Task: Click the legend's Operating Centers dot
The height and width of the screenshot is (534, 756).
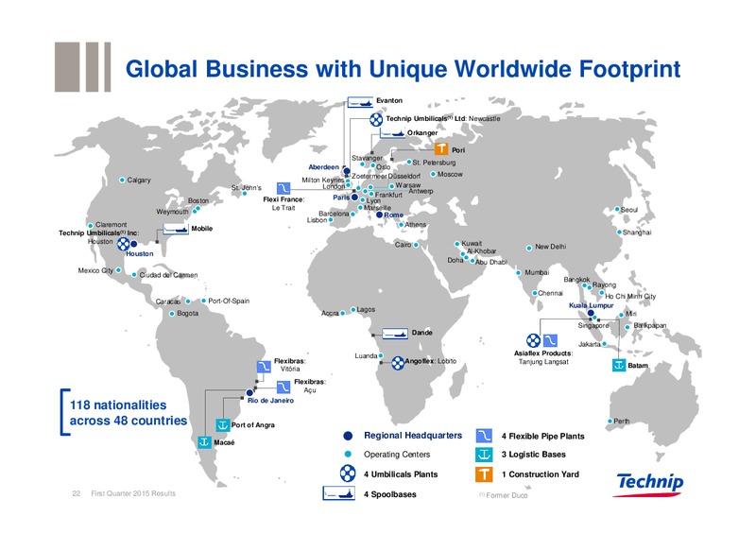Action: click(x=348, y=454)
